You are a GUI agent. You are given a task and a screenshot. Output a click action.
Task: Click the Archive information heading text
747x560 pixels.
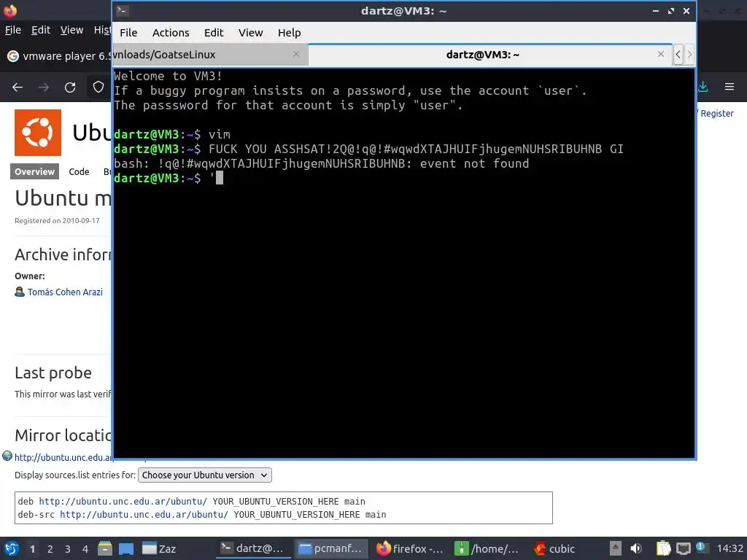(x=63, y=254)
